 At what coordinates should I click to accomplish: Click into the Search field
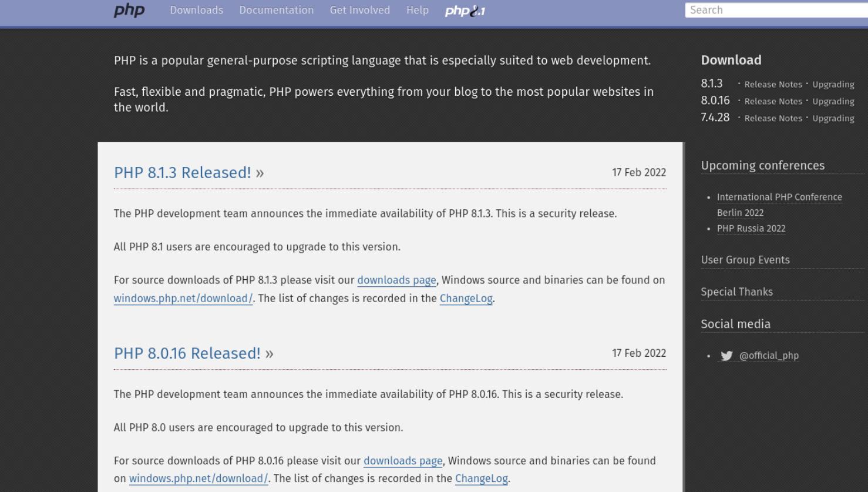pos(776,10)
